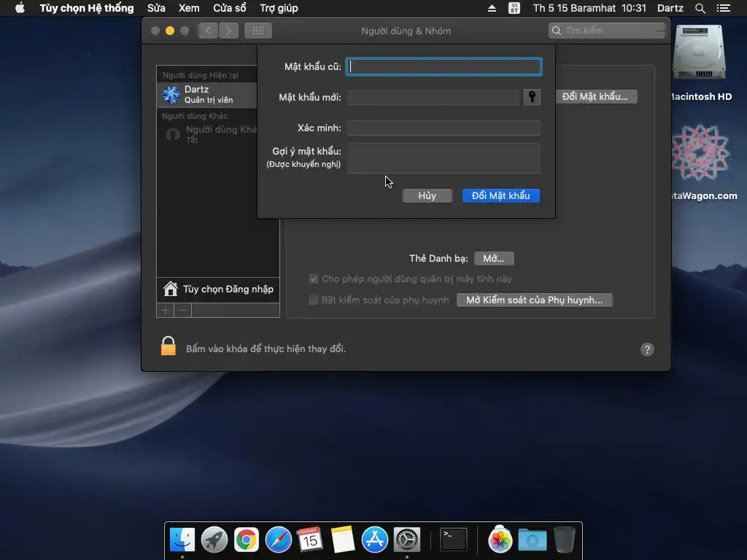Open Terminal from the Dock
The width and height of the screenshot is (747, 560).
(x=453, y=540)
